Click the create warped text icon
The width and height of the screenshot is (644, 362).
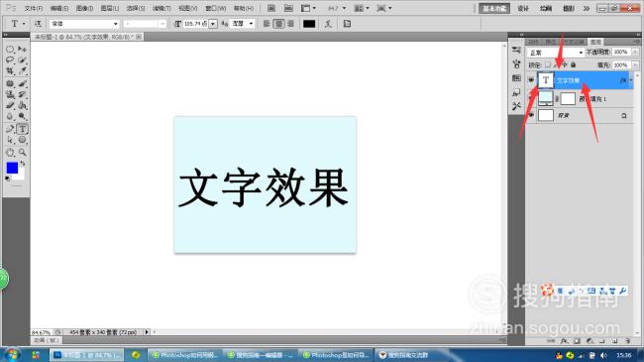328,24
